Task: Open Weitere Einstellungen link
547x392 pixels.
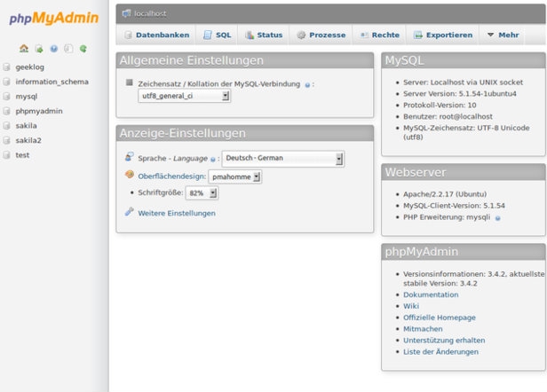Action: [177, 213]
